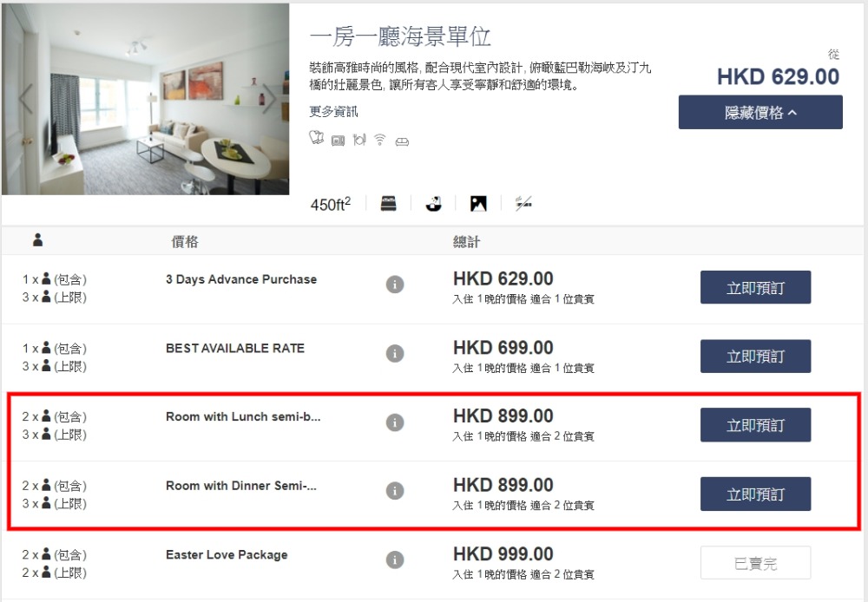868x602 pixels.
Task: Click the fork and plate dining icon
Action: point(359,140)
